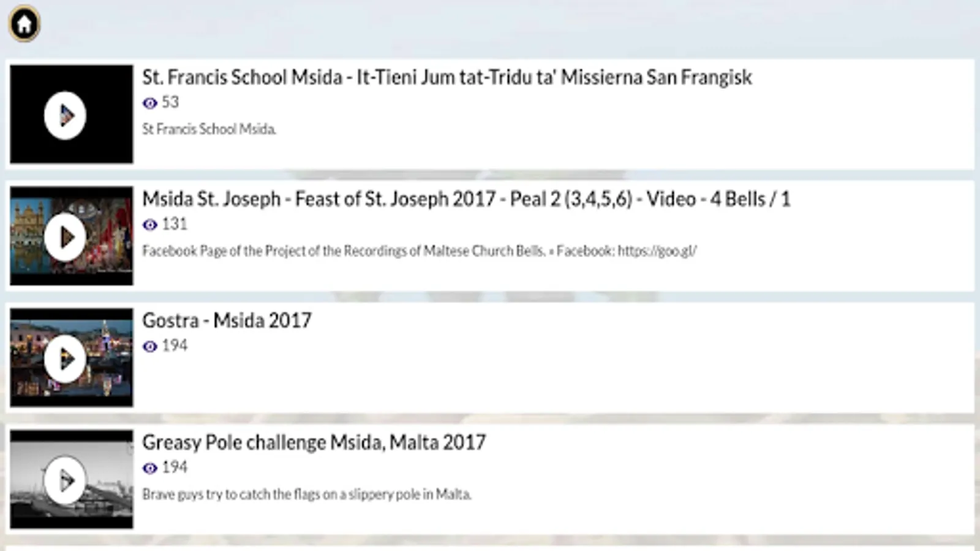980x551 pixels.
Task: Select the Gostra harbor night thumbnail
Action: coord(71,358)
